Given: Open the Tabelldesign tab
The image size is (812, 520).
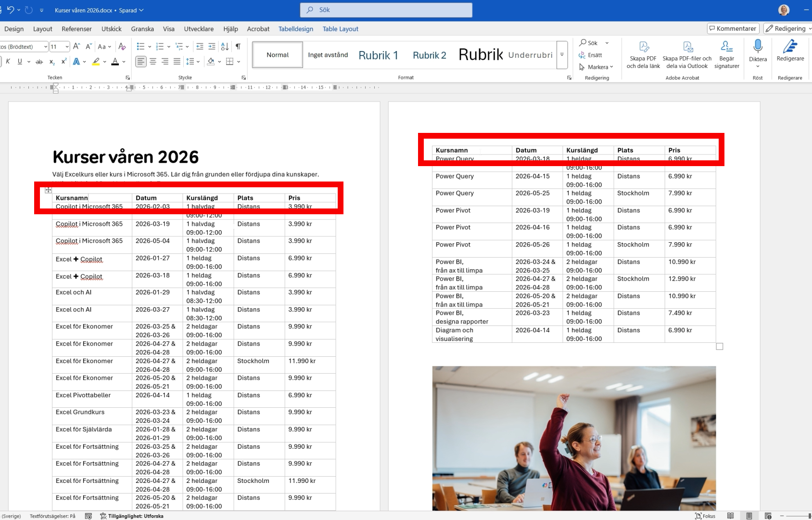Looking at the screenshot, I should pos(295,29).
